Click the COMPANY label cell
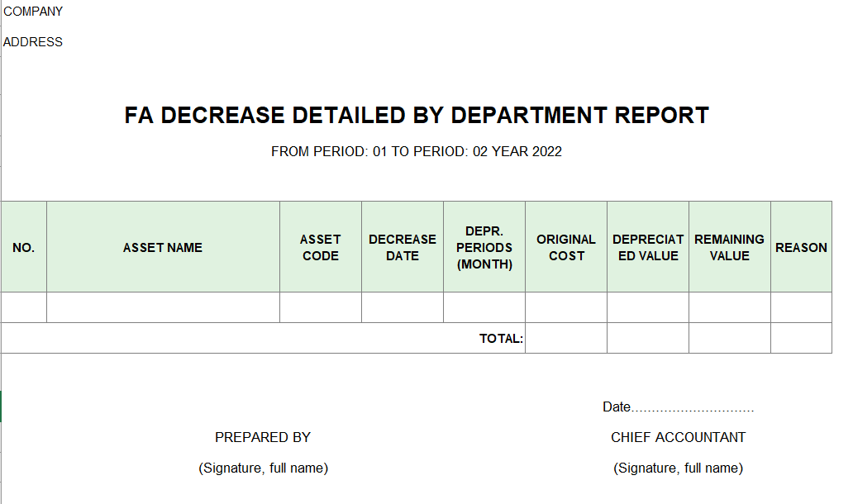Viewport: 853px width, 504px height. 33,12
